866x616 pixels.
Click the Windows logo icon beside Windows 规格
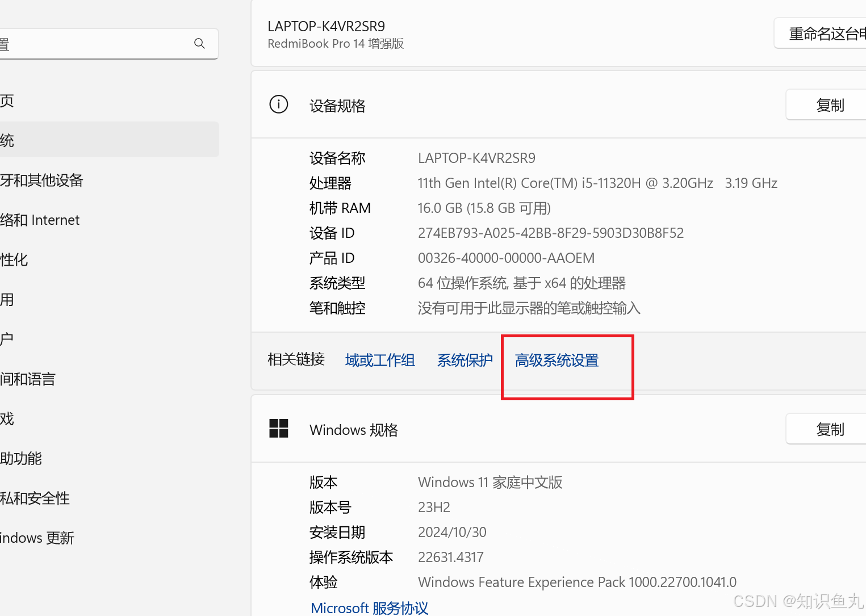coord(279,429)
